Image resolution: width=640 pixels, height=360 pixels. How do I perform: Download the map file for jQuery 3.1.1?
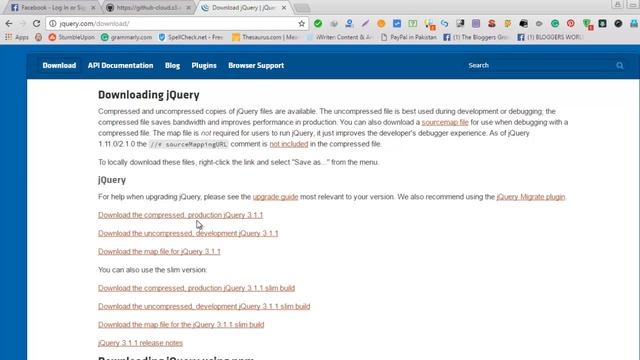pyautogui.click(x=159, y=251)
